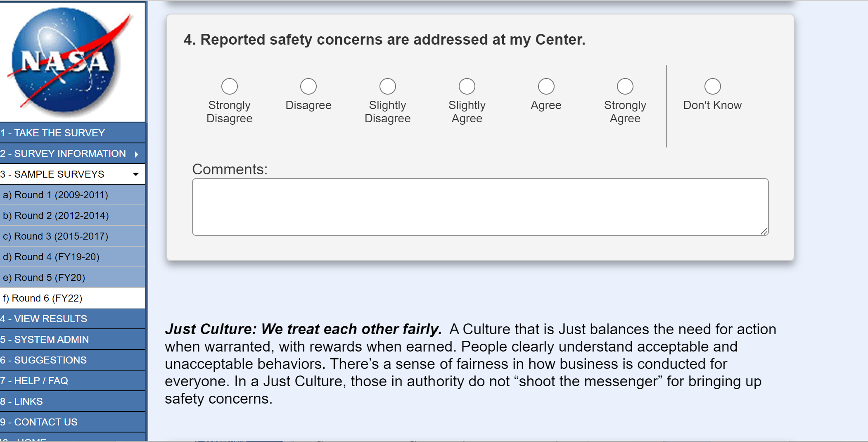Viewport: 868px width, 442px height.
Task: Pick the Strongly Agree radio button
Action: pyautogui.click(x=625, y=86)
